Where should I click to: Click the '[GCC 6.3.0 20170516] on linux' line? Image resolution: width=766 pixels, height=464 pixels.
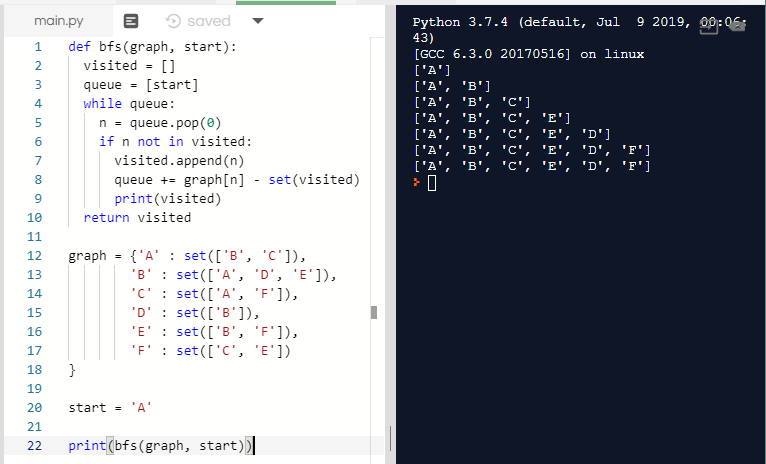coord(529,54)
